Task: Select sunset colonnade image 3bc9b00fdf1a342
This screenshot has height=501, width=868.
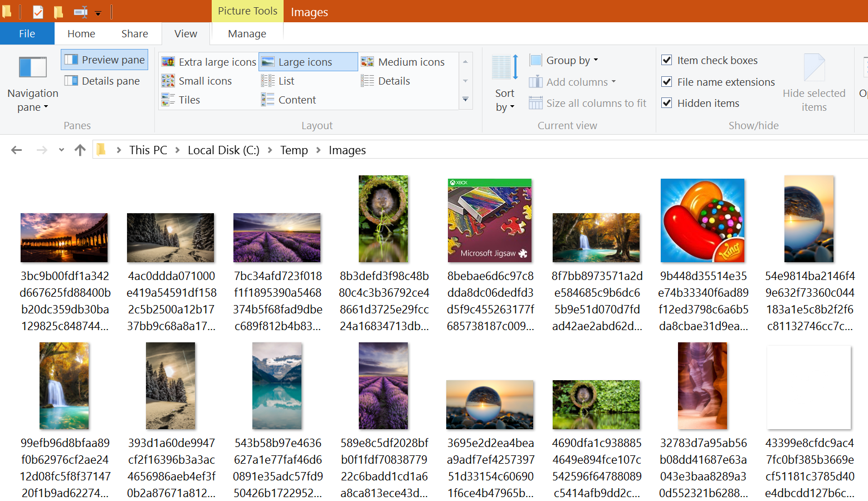Action: [x=64, y=238]
